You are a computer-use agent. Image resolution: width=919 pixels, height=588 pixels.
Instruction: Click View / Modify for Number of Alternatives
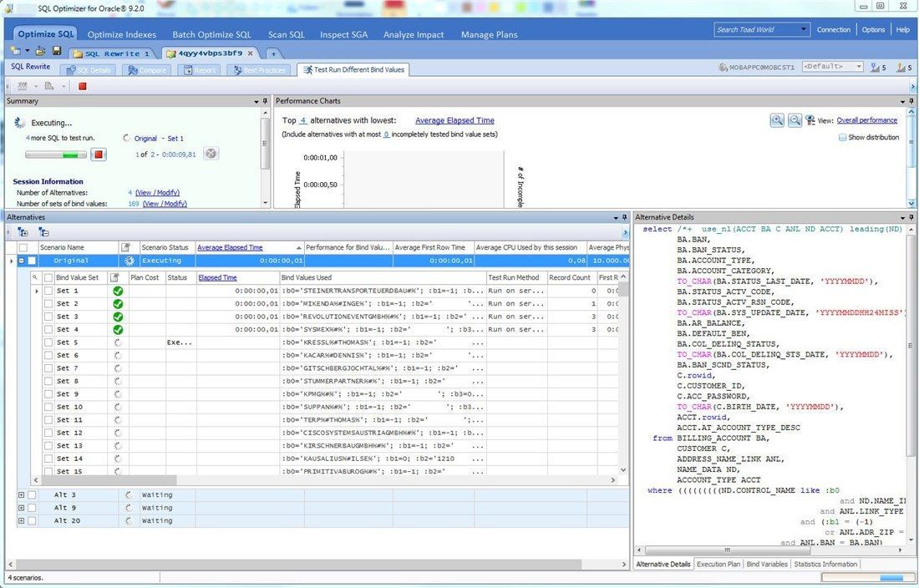(x=157, y=193)
